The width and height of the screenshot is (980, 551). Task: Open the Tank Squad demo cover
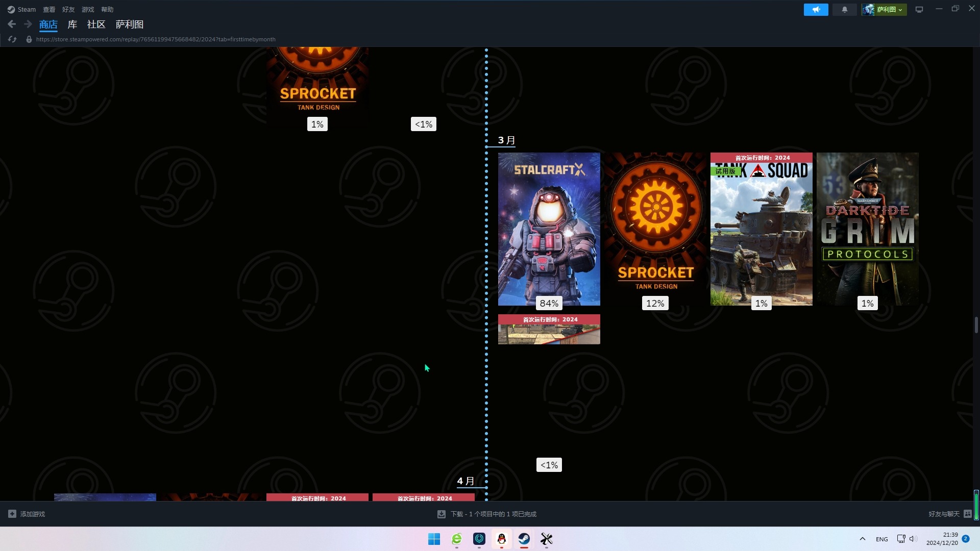tap(762, 229)
